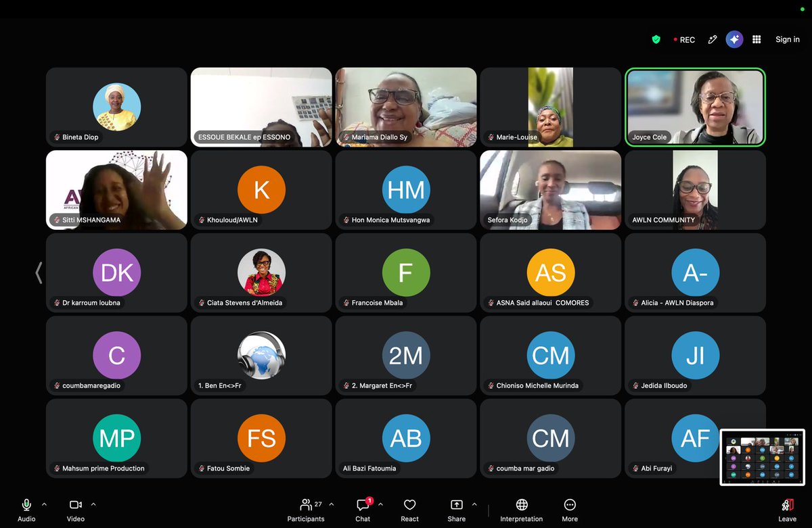Viewport: 812px width, 528px height.
Task: Click 'Dr karroum loubna' name label
Action: [x=91, y=303]
